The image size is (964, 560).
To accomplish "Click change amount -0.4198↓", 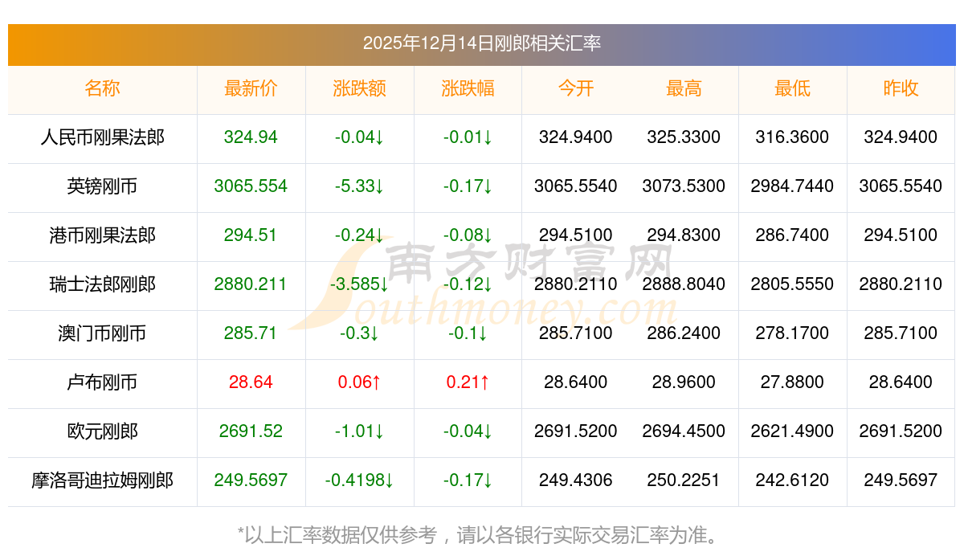I will click(360, 480).
